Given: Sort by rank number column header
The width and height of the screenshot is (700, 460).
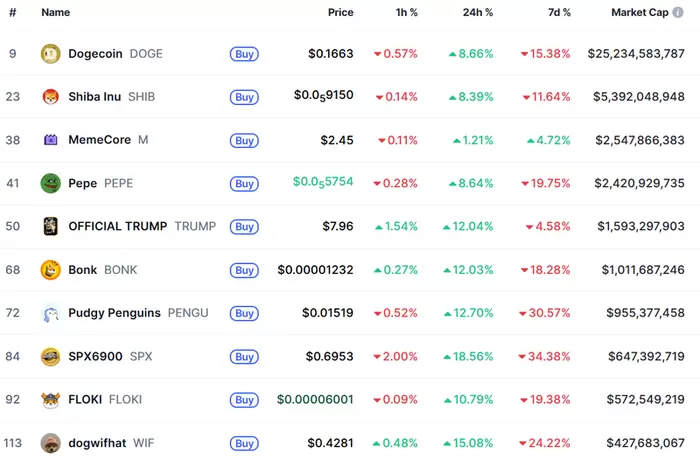Looking at the screenshot, I should [x=12, y=13].
